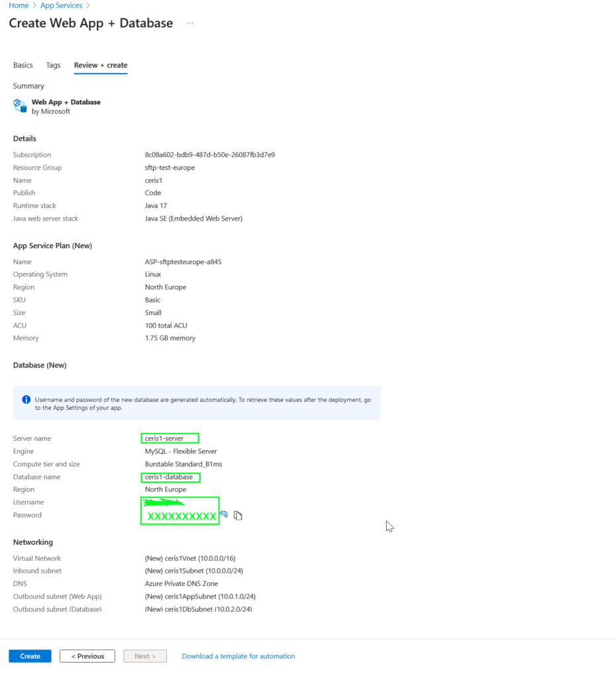Screen dimensions: 616x678
Task: Click the Web App + Database product icon
Action: click(x=20, y=106)
